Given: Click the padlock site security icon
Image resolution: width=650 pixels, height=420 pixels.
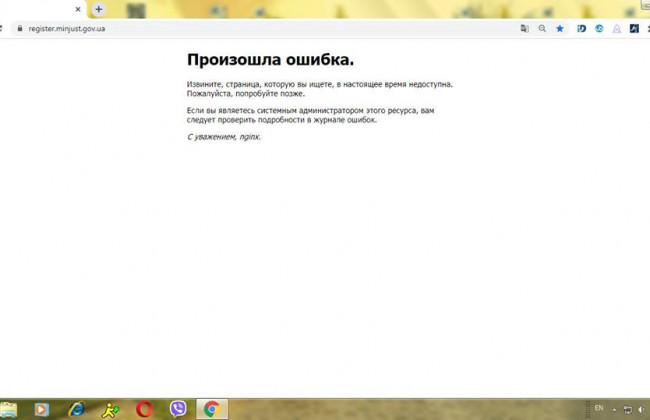Looking at the screenshot, I should [x=19, y=28].
